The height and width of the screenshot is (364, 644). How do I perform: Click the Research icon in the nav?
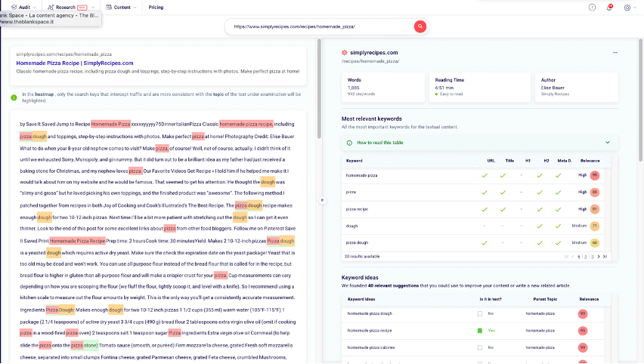[x=51, y=8]
